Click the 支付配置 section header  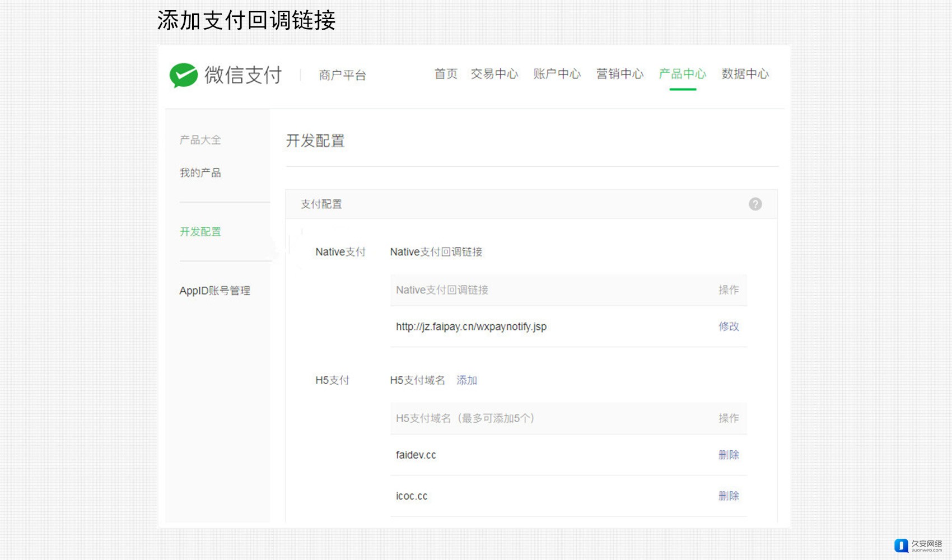pos(321,204)
